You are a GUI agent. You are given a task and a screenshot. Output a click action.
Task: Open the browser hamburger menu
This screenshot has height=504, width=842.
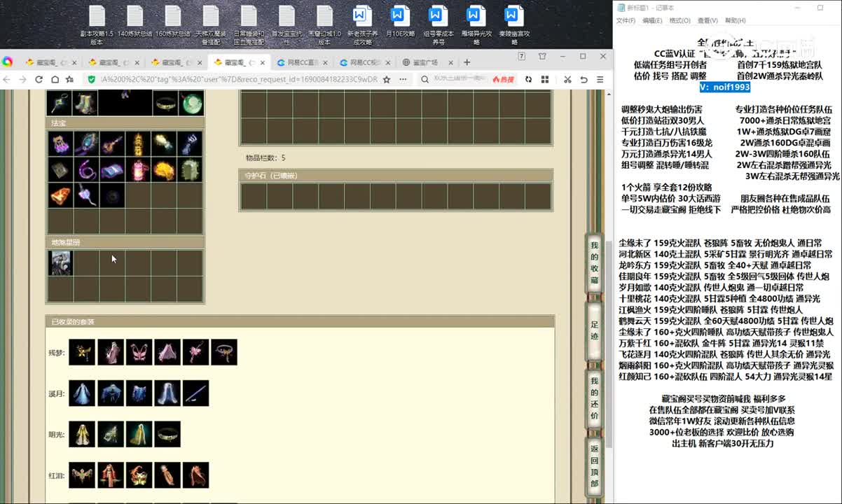coord(600,80)
